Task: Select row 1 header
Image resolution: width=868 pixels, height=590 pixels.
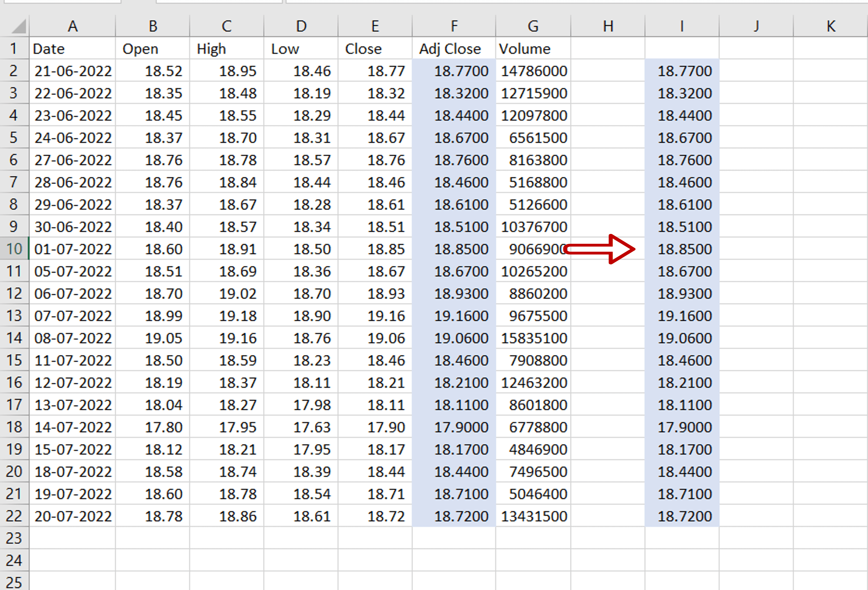Action: [x=14, y=48]
